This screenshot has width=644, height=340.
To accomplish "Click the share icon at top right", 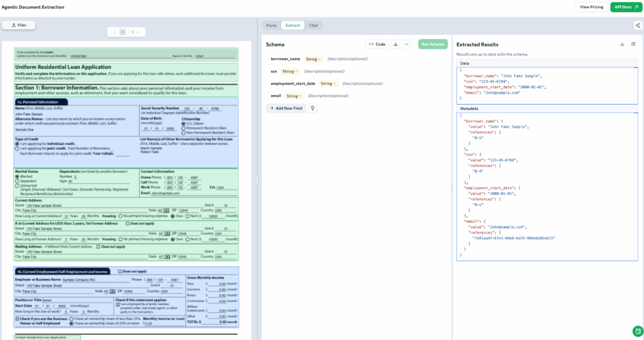I will coord(637,25).
